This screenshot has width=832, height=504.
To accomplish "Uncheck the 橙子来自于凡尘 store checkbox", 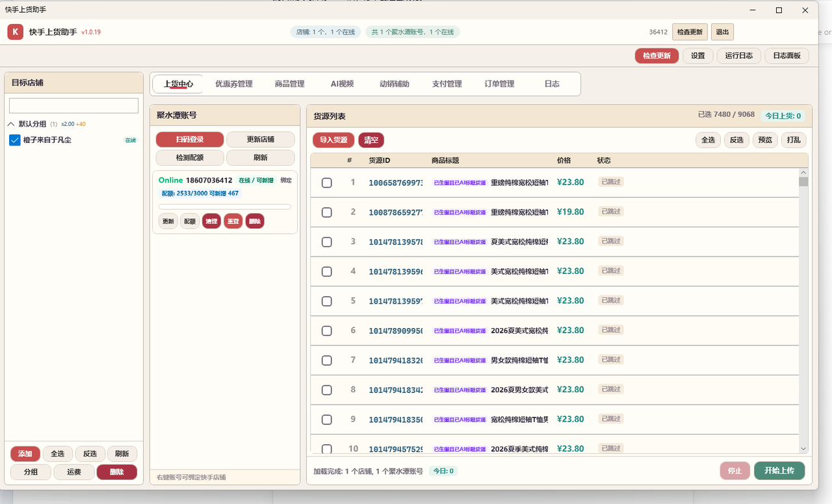I will tap(15, 140).
